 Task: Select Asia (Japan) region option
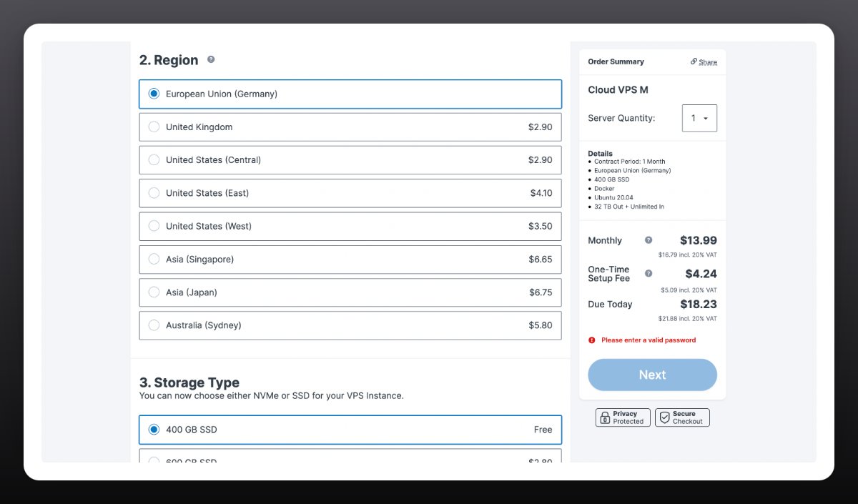pos(154,292)
